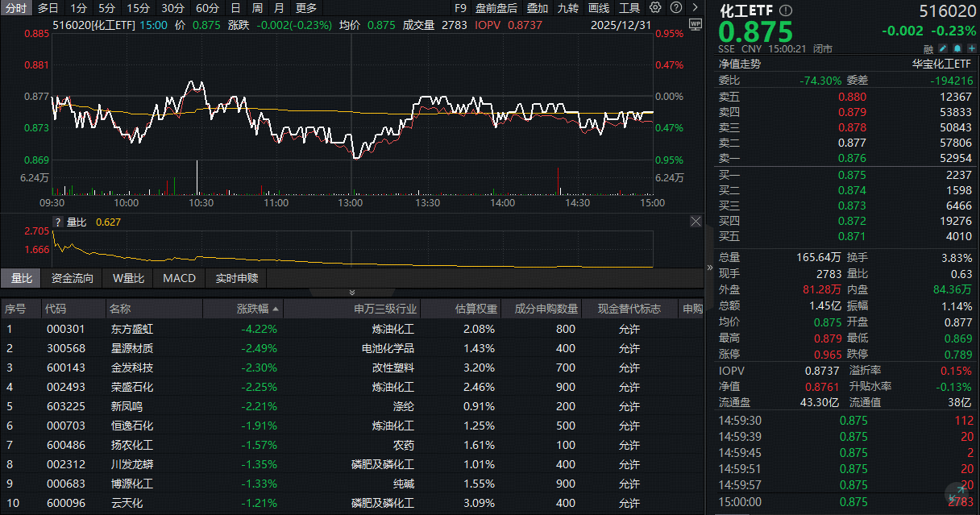Open the 更多 period dropdown

(306, 8)
